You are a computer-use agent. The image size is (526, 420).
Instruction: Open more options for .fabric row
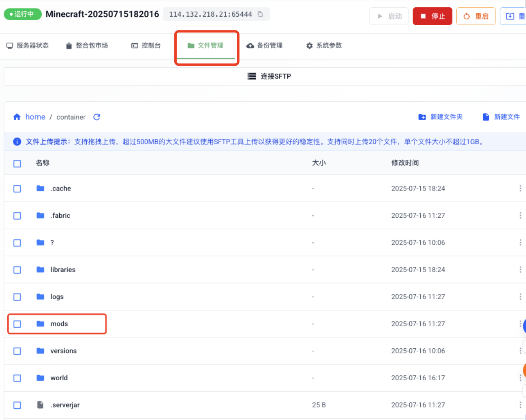tap(520, 216)
